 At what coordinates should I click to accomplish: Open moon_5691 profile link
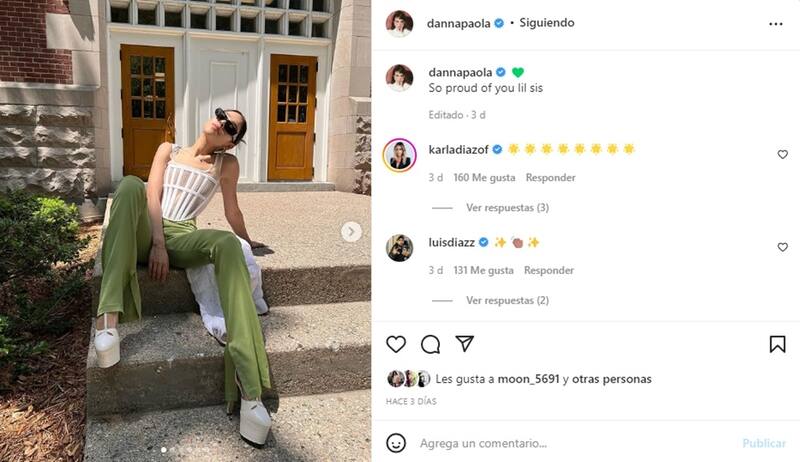[x=529, y=379]
